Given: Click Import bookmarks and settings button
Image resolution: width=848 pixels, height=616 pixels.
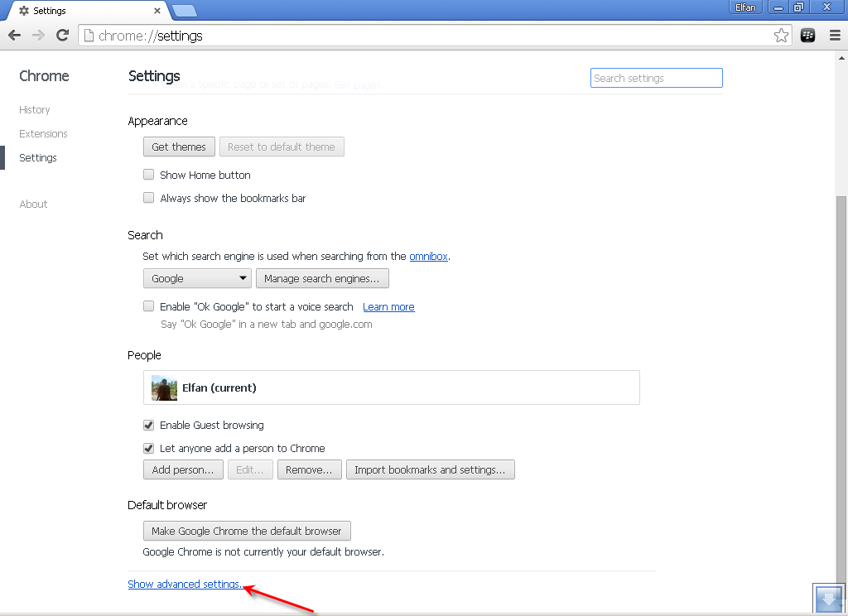Looking at the screenshot, I should point(430,470).
